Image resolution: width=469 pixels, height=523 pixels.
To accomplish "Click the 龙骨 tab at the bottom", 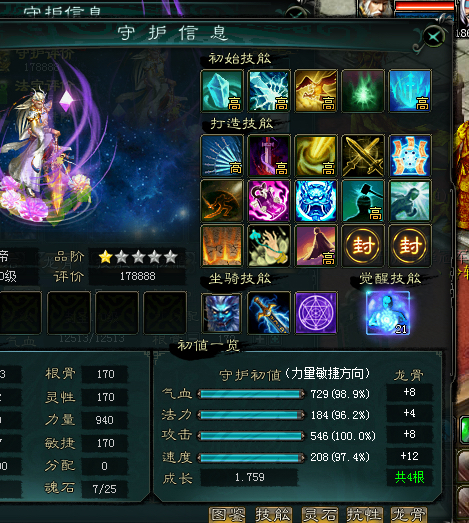I will click(x=408, y=515).
